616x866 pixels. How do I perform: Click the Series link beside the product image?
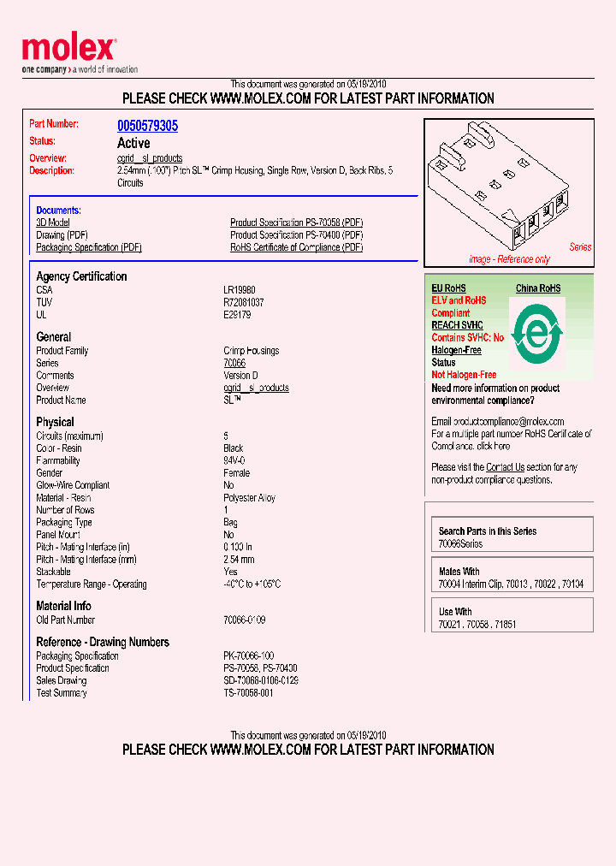tap(580, 247)
